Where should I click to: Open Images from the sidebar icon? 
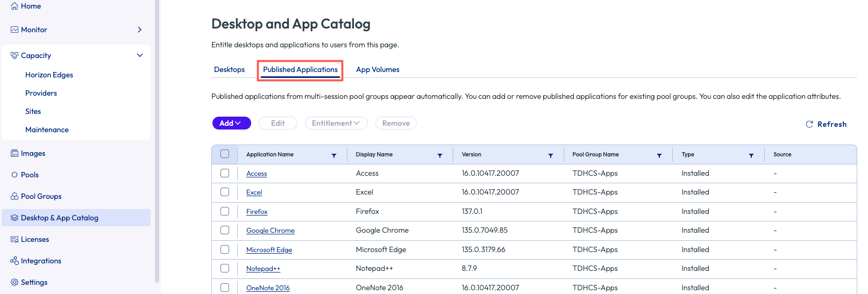(15, 153)
